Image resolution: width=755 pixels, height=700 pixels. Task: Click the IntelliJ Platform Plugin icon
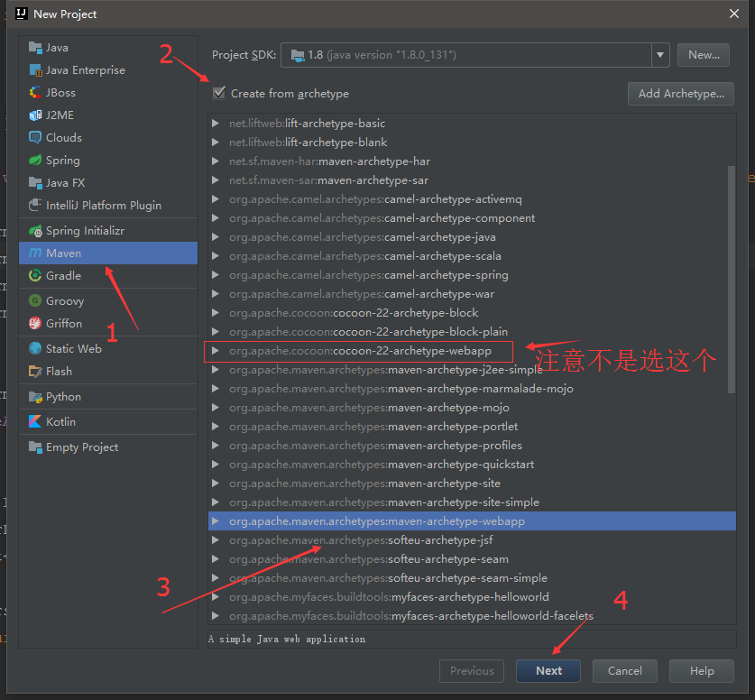35,206
